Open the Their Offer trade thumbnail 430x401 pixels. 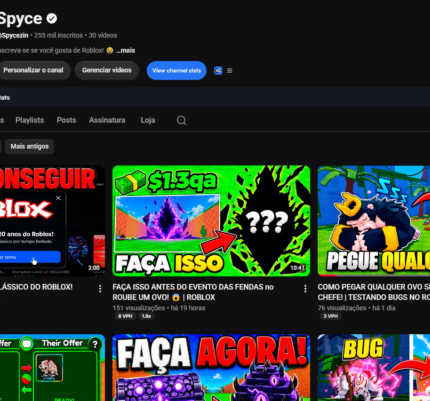pos(52,368)
